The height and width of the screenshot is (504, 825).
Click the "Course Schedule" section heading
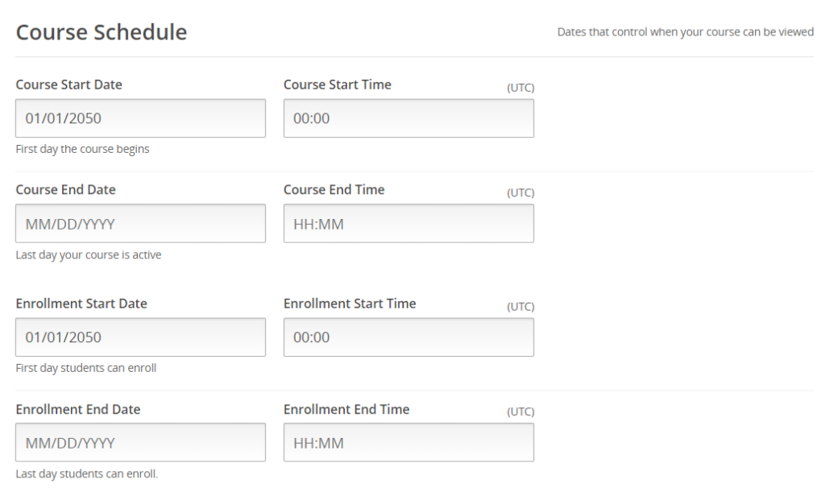[102, 32]
